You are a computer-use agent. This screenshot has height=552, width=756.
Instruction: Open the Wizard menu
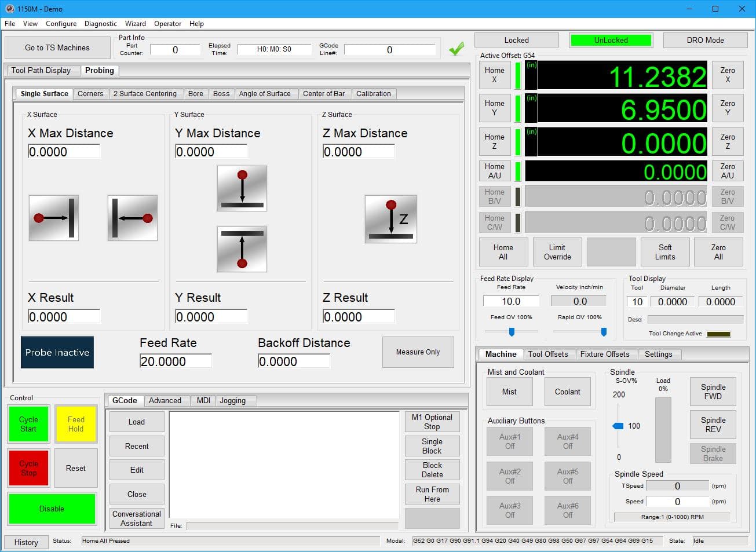point(135,24)
